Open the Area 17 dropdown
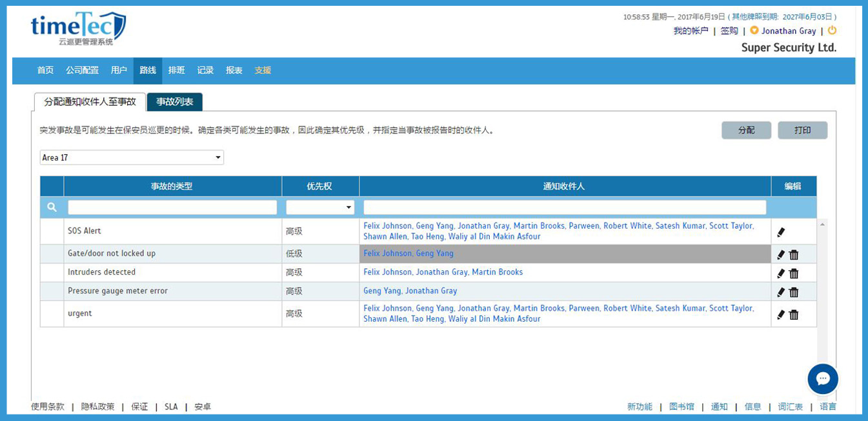The height and width of the screenshot is (421, 868). [x=132, y=157]
